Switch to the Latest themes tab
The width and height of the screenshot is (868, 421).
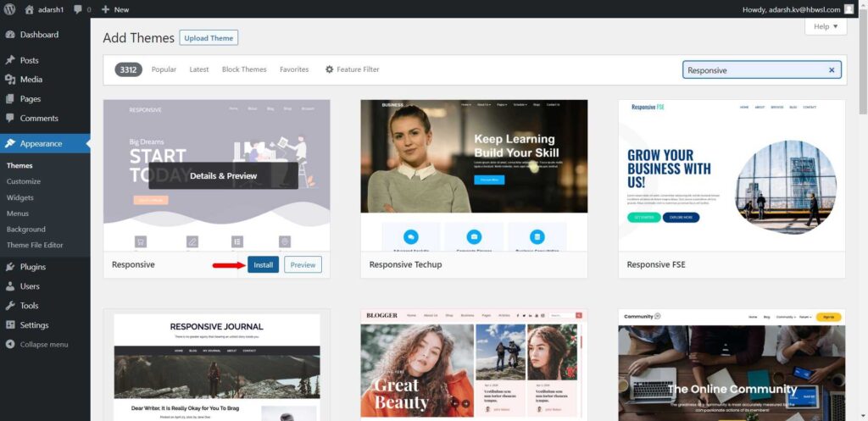199,69
